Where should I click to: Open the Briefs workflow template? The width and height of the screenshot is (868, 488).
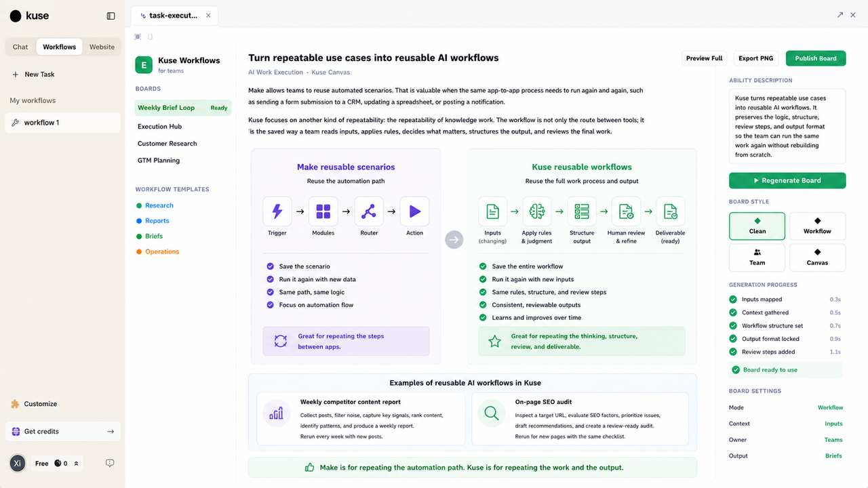(x=154, y=236)
